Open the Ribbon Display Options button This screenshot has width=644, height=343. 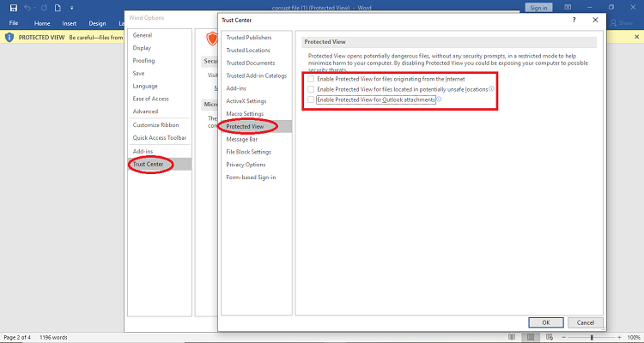(568, 8)
